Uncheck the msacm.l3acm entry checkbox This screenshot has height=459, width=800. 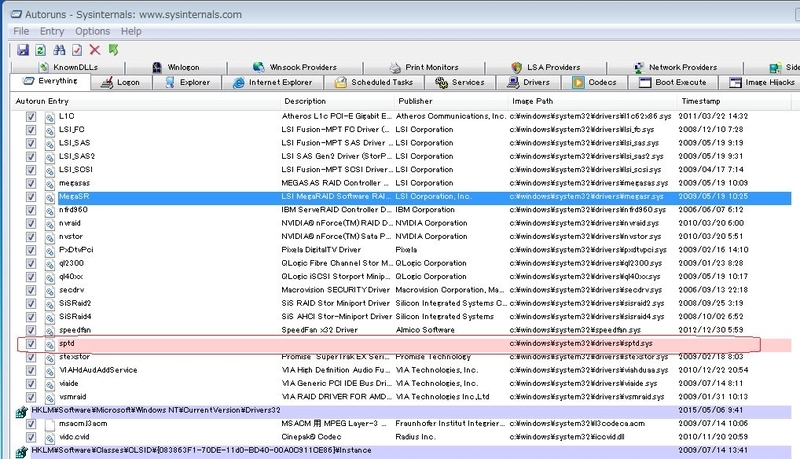31,424
